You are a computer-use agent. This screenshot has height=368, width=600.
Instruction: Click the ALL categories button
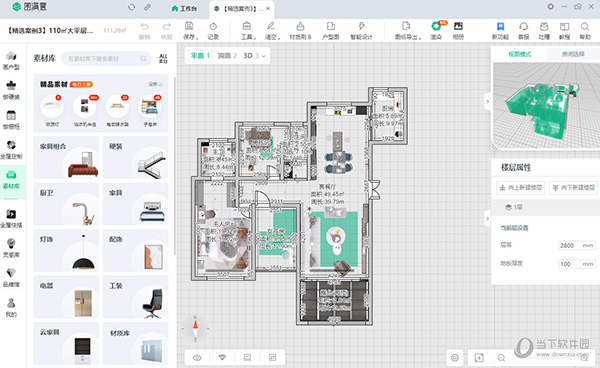point(163,59)
